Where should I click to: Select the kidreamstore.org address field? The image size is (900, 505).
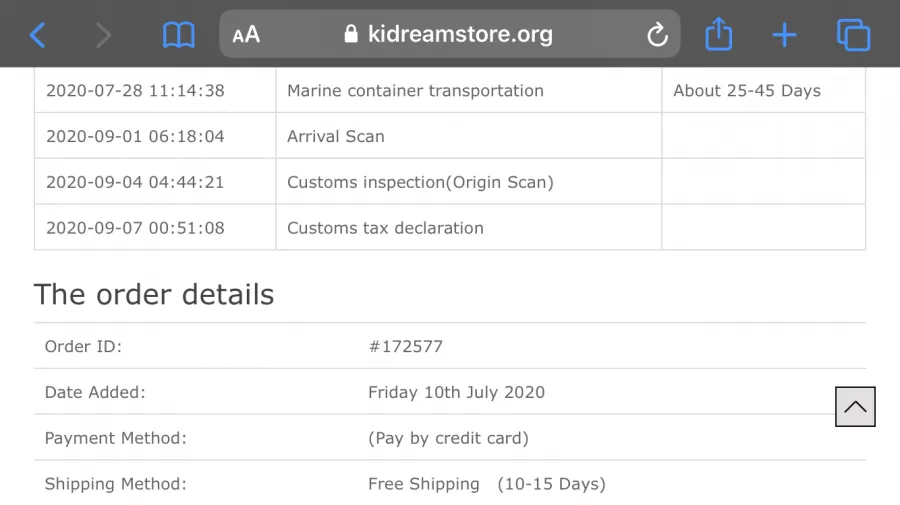point(450,34)
